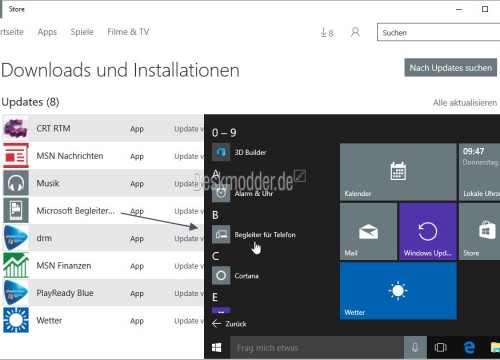Launch 3D Builder from the app list

click(240, 152)
